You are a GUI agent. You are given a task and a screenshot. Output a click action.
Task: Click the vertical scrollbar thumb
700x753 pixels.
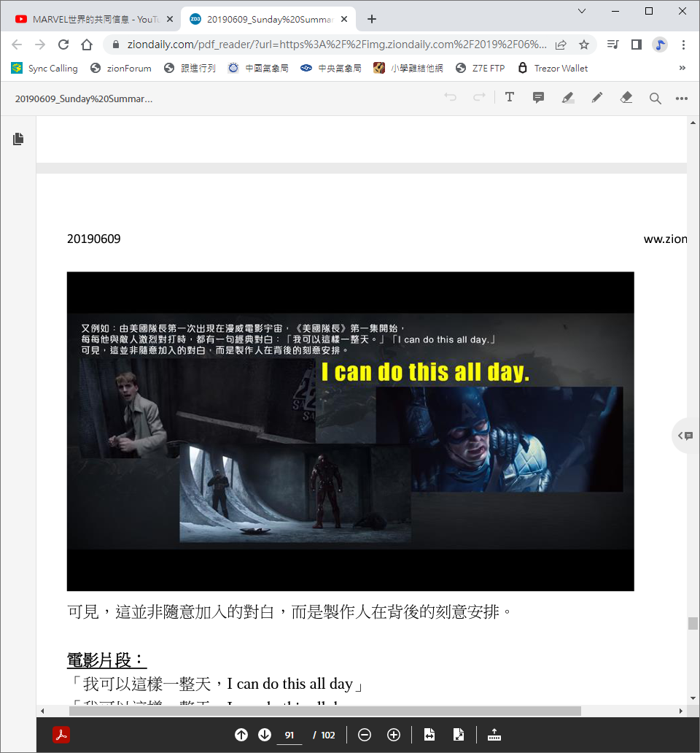(693, 623)
